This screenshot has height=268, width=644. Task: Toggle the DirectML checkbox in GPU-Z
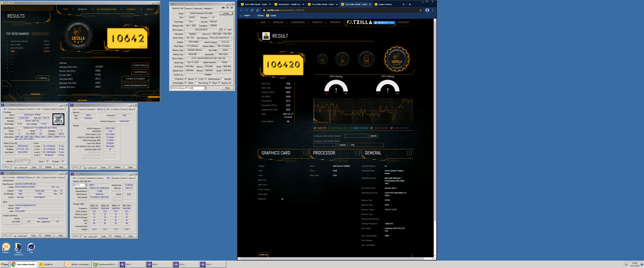tap(222, 79)
